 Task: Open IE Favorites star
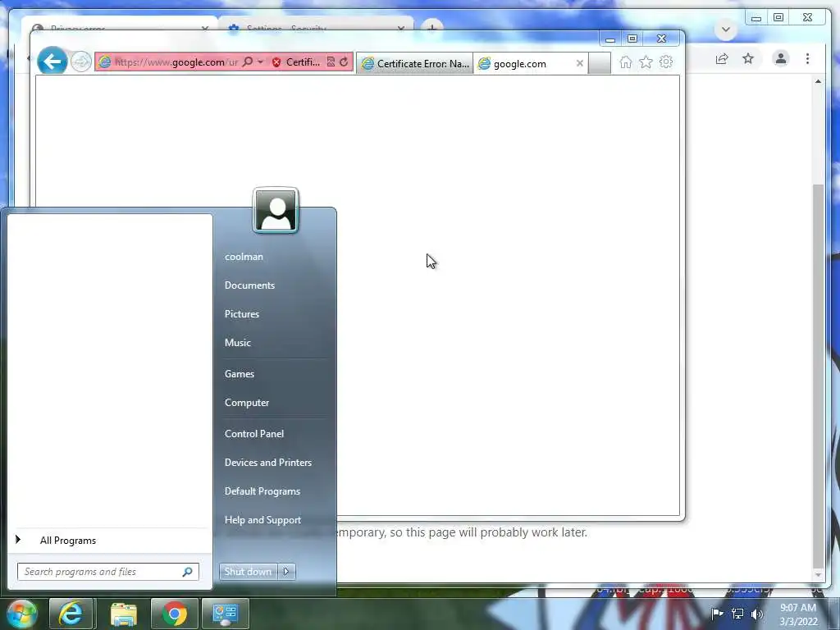(x=646, y=62)
